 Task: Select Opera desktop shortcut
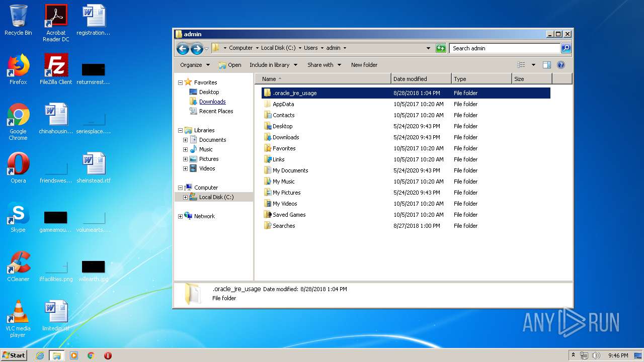coord(18,168)
